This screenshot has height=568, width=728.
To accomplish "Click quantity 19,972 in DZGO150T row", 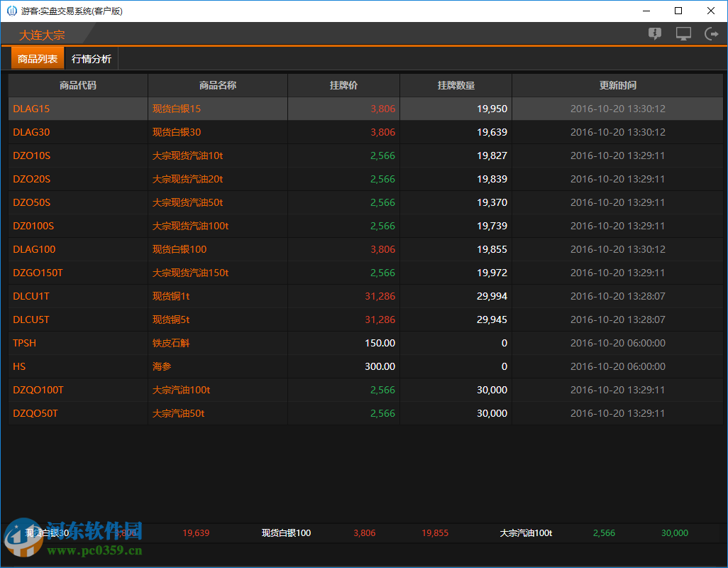I will (492, 273).
